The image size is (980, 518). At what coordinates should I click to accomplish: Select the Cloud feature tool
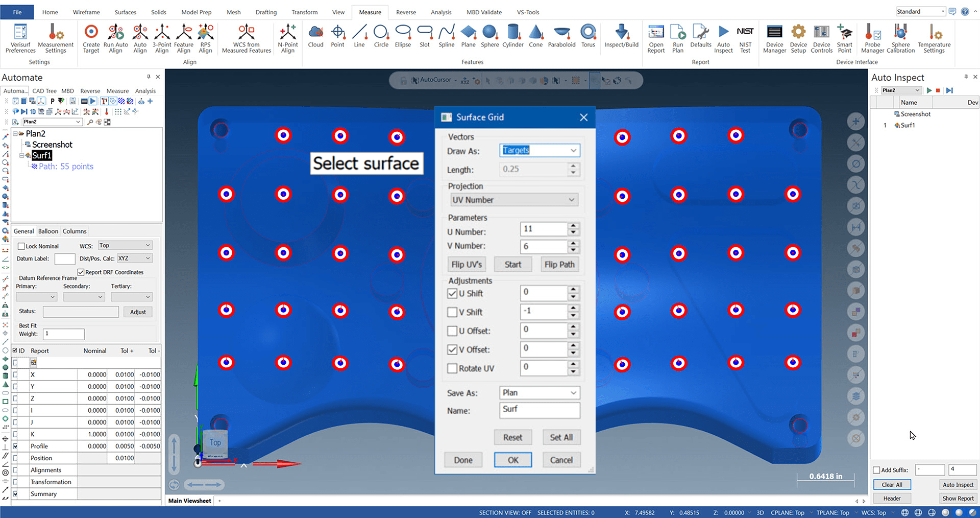[x=316, y=36]
